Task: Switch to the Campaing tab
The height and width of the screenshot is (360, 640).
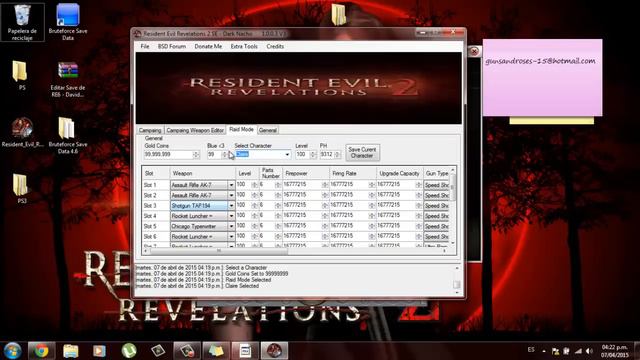Action: click(150, 130)
